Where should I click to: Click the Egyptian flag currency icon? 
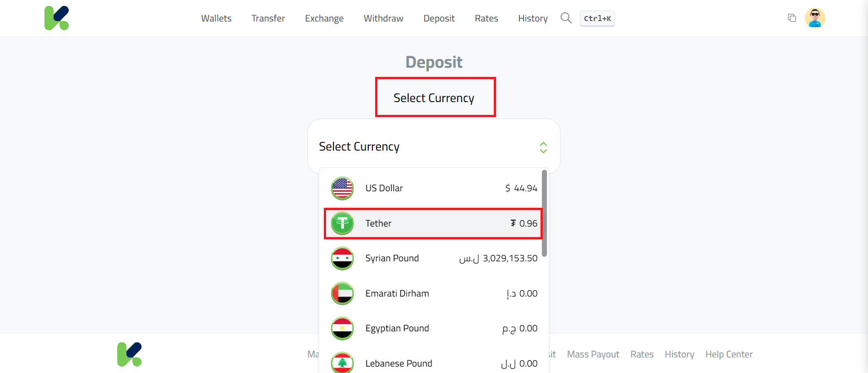(342, 328)
